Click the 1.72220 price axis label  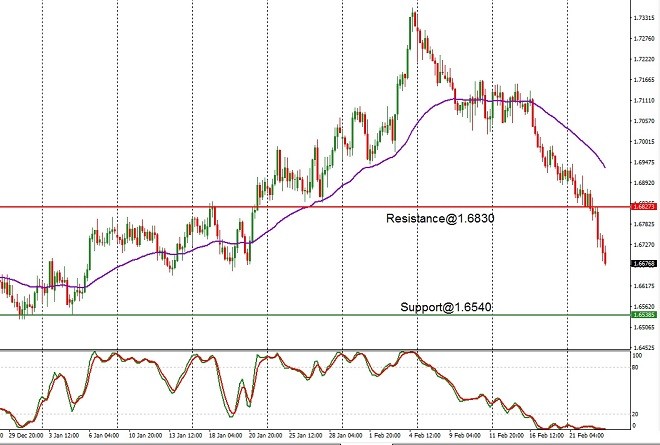coord(644,59)
